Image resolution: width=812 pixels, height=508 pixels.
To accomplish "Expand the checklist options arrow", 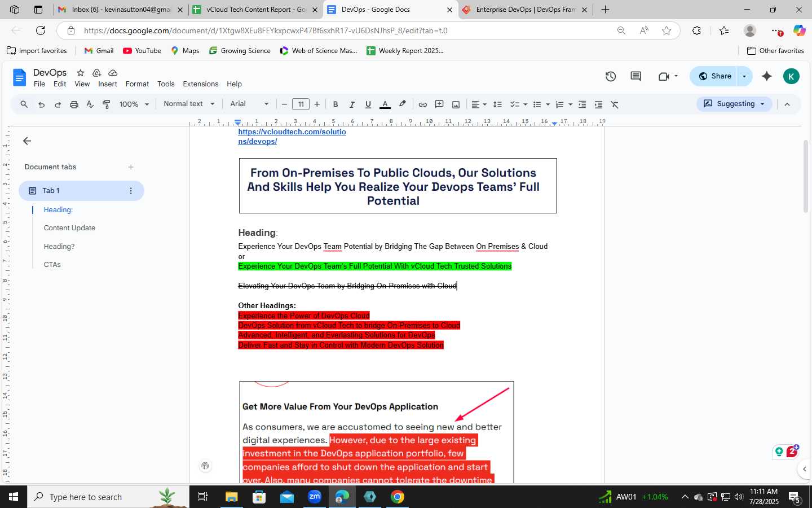I will coord(525,104).
